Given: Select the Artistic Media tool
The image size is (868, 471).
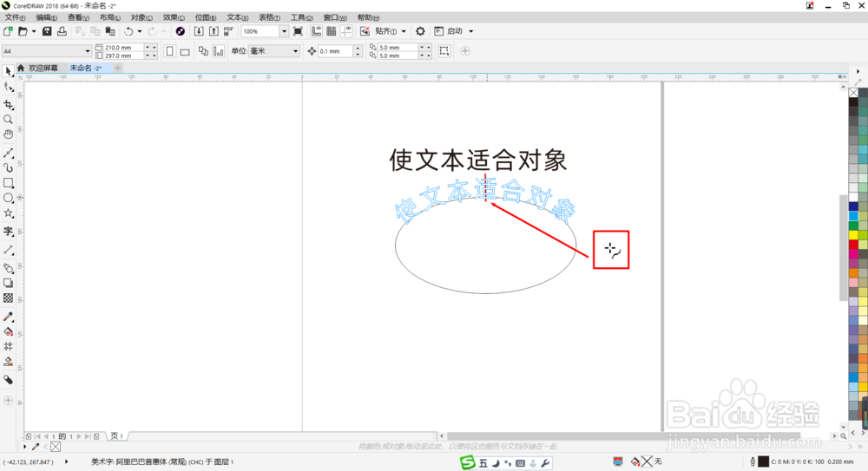Looking at the screenshot, I should [8, 167].
